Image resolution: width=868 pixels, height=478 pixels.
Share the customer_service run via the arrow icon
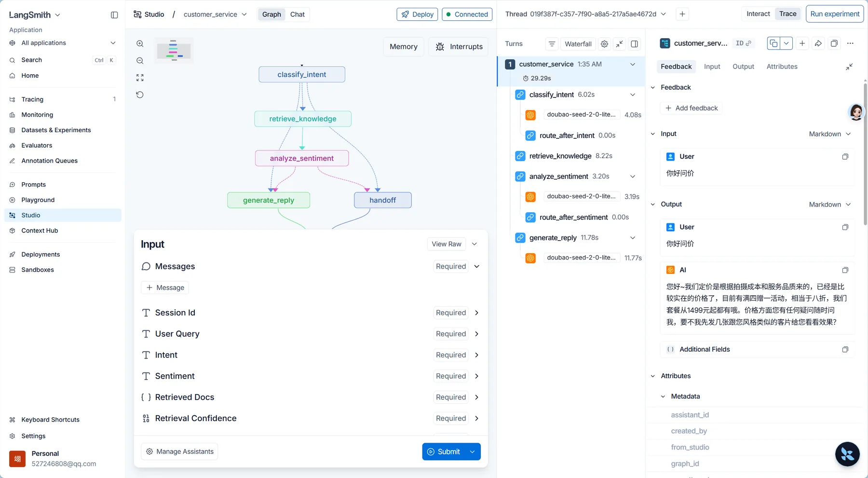818,43
